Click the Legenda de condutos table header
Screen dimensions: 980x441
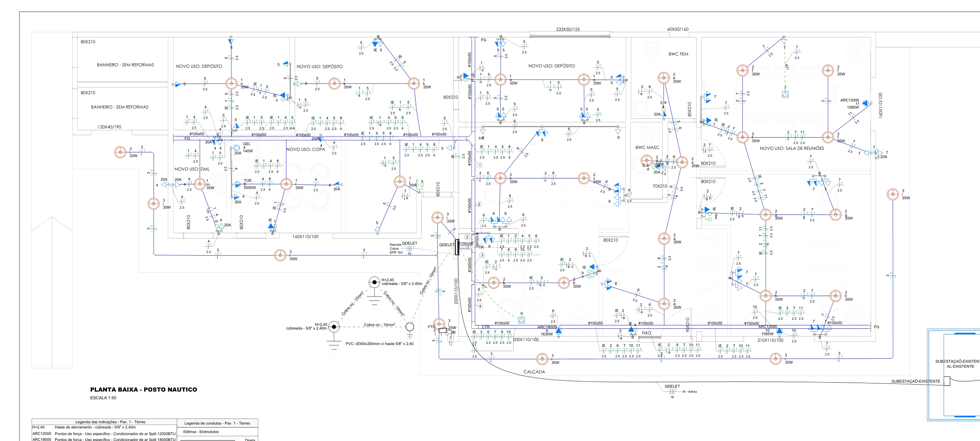(217, 423)
